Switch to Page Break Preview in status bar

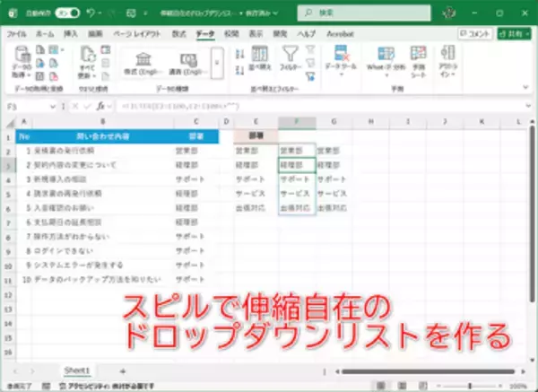[423, 386]
